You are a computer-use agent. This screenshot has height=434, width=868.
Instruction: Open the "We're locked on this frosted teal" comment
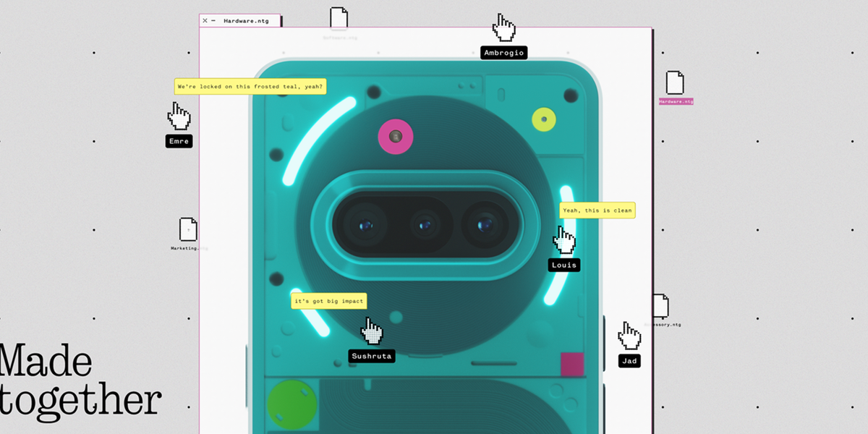251,87
